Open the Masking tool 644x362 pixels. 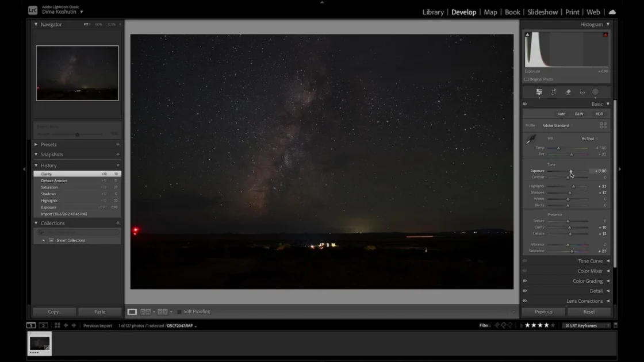click(595, 92)
